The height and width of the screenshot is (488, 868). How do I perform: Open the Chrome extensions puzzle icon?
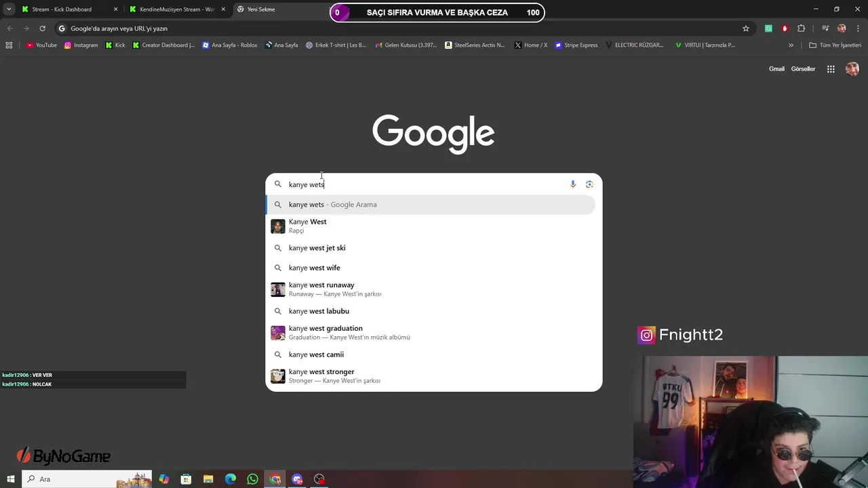click(x=802, y=28)
